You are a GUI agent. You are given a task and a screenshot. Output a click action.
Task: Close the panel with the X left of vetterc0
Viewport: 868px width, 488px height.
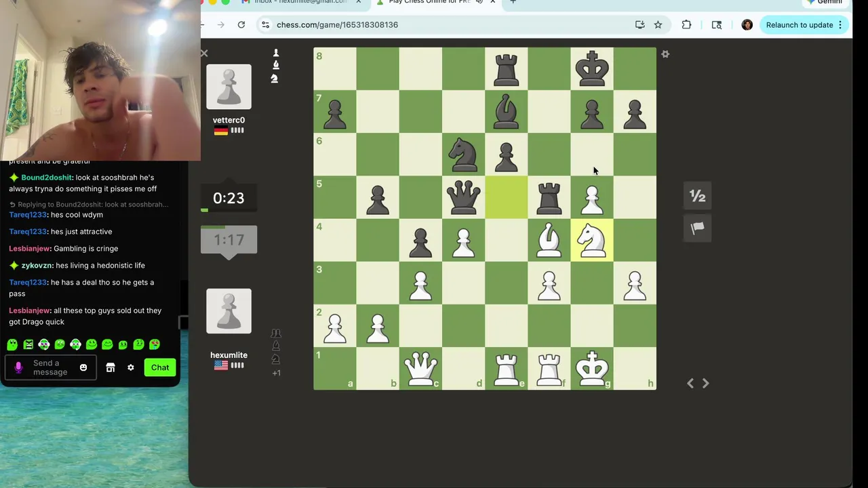[204, 53]
